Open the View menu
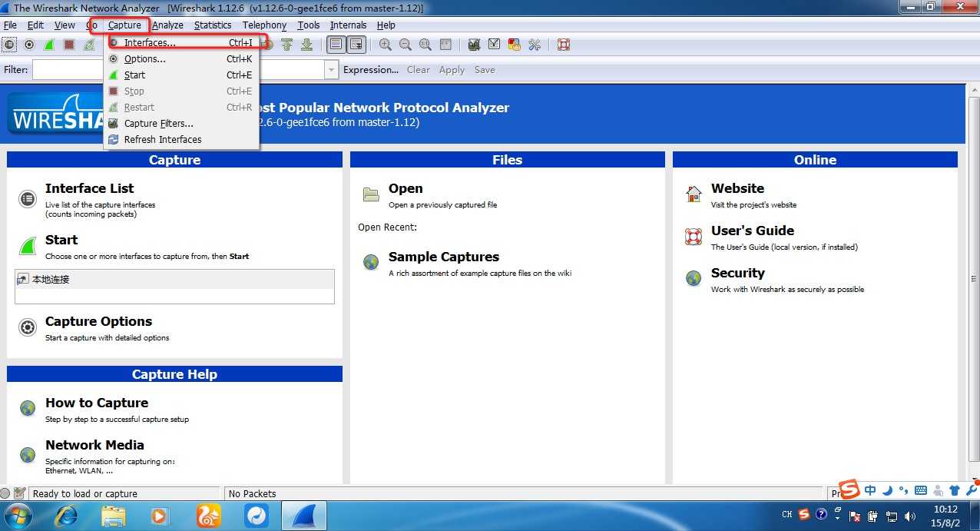 pos(65,25)
